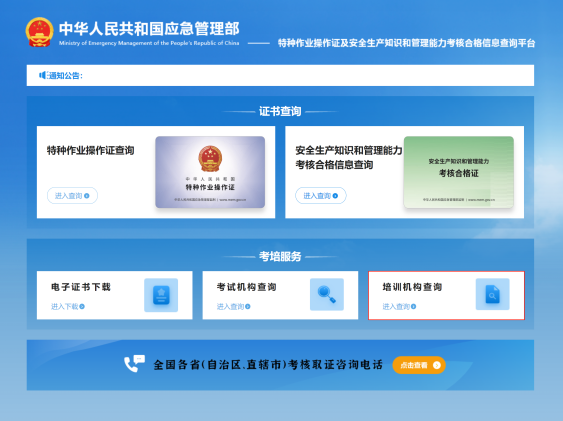Open 进入查询 under 特种作业操作证查询
Image resolution: width=563 pixels, height=421 pixels.
tap(72, 196)
